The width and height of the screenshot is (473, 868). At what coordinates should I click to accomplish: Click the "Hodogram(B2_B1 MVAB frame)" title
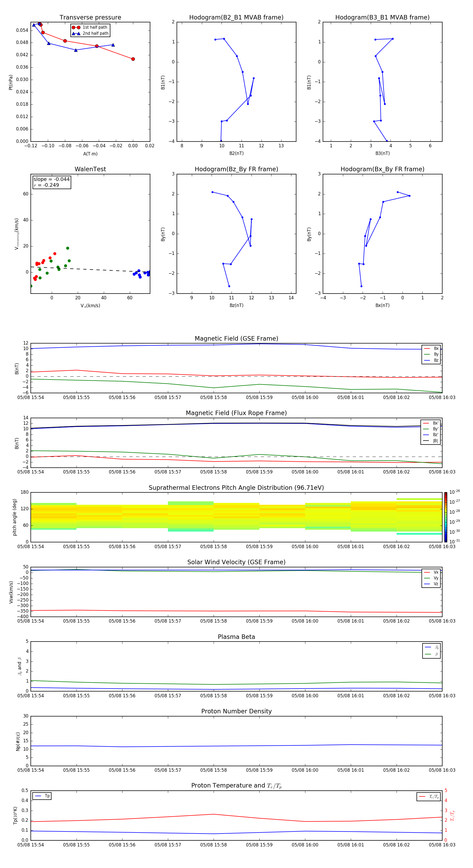tap(236, 17)
